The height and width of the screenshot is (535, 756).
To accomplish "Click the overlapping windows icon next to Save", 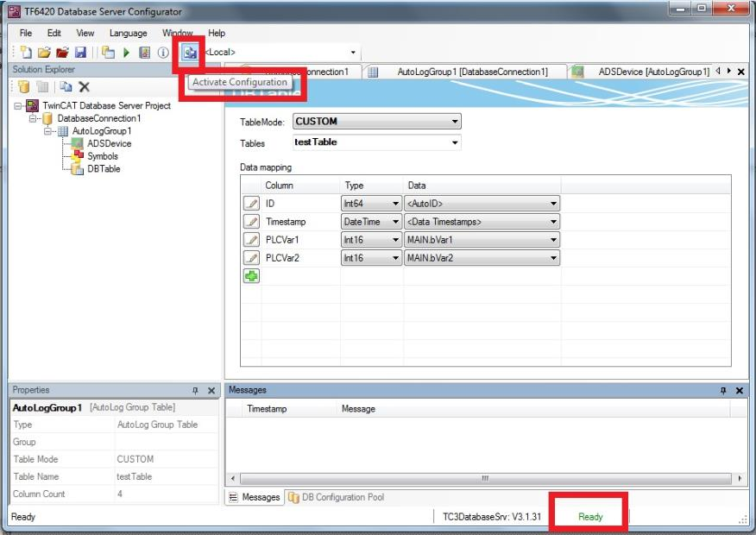I will (x=108, y=52).
